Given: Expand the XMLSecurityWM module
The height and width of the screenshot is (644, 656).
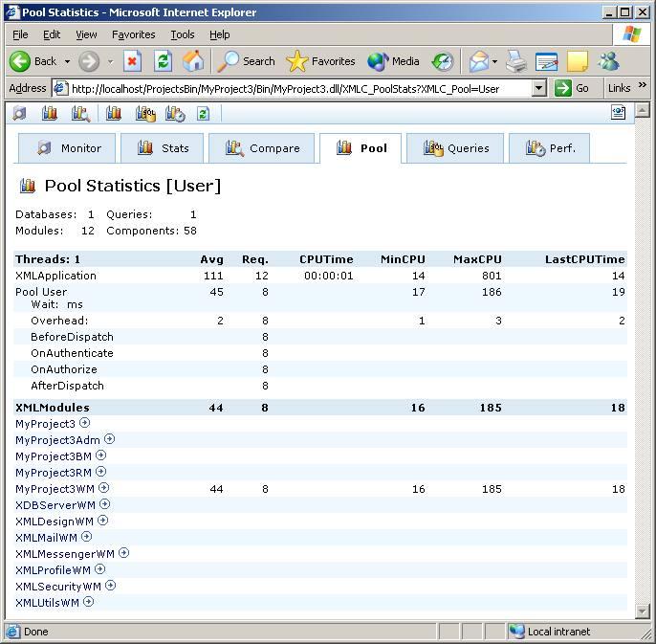Looking at the screenshot, I should tap(111, 586).
